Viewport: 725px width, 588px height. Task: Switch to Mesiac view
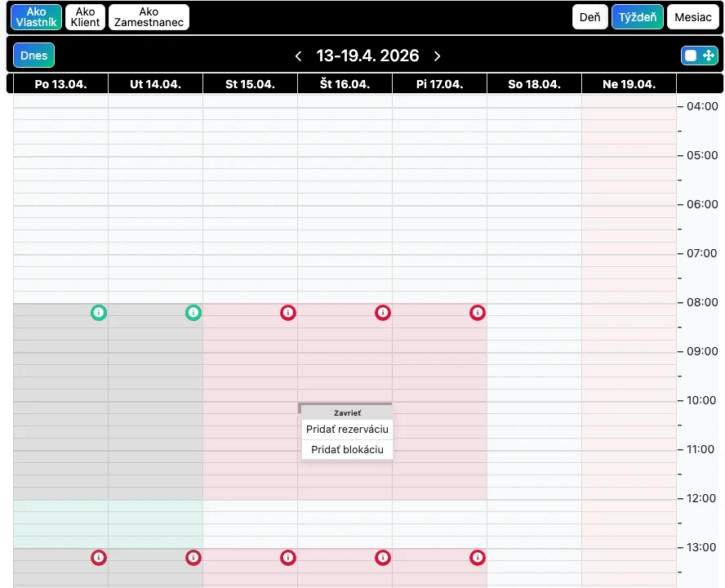click(693, 17)
